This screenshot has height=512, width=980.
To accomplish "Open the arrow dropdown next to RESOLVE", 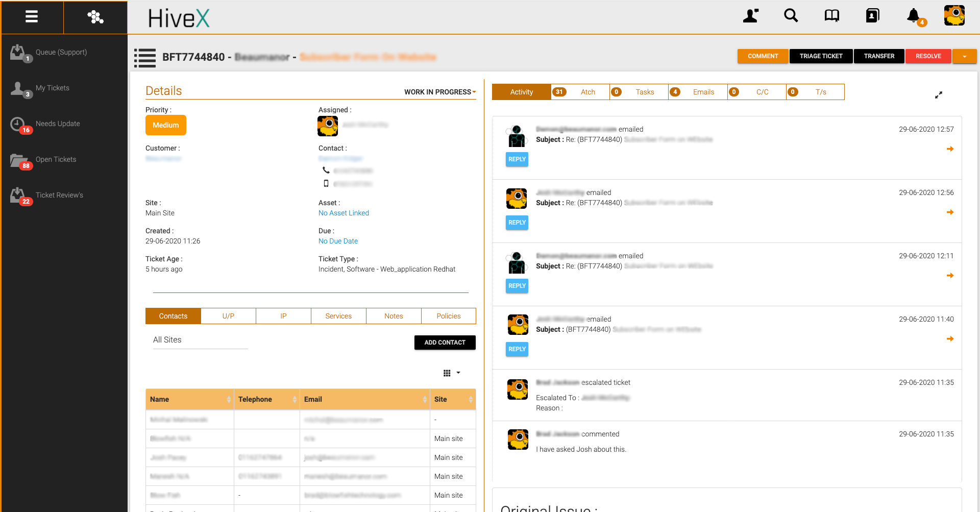I will (964, 56).
